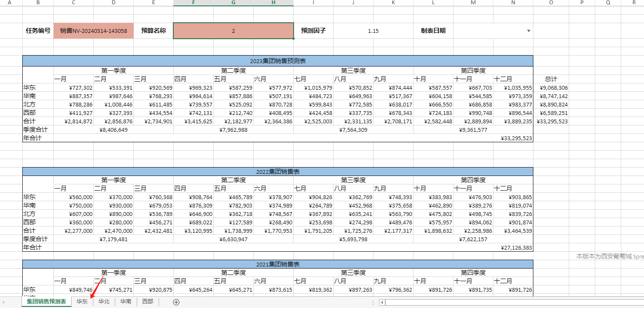Image resolution: width=644 pixels, height=314 pixels.
Task: Select the 2022 quarter total ¥7,622,157
Action: [x=473, y=239]
